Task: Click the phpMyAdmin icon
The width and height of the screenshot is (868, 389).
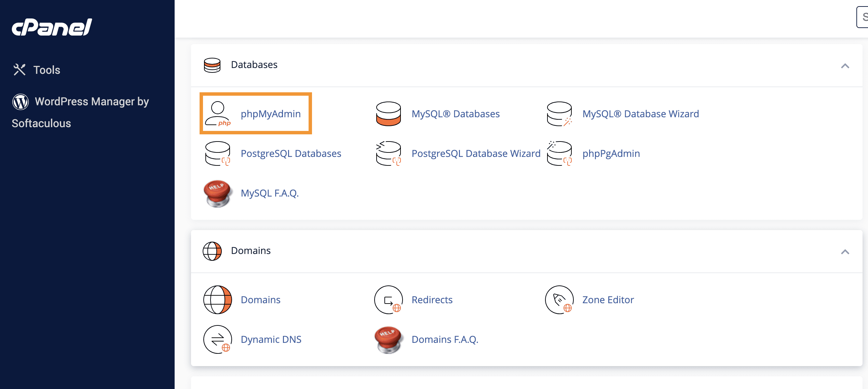Action: point(218,114)
